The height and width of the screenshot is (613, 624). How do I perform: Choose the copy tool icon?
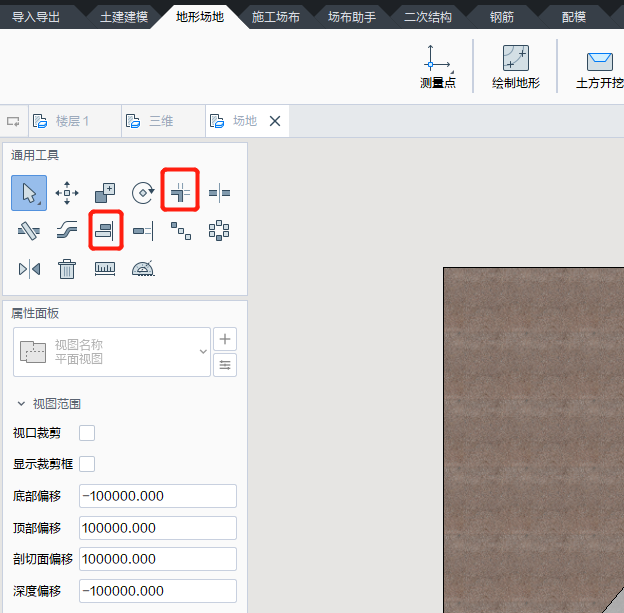pos(105,193)
